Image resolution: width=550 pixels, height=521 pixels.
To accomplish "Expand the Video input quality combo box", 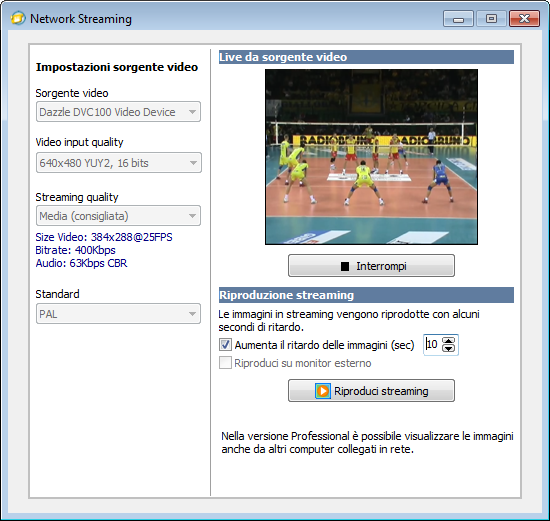I will tap(119, 162).
